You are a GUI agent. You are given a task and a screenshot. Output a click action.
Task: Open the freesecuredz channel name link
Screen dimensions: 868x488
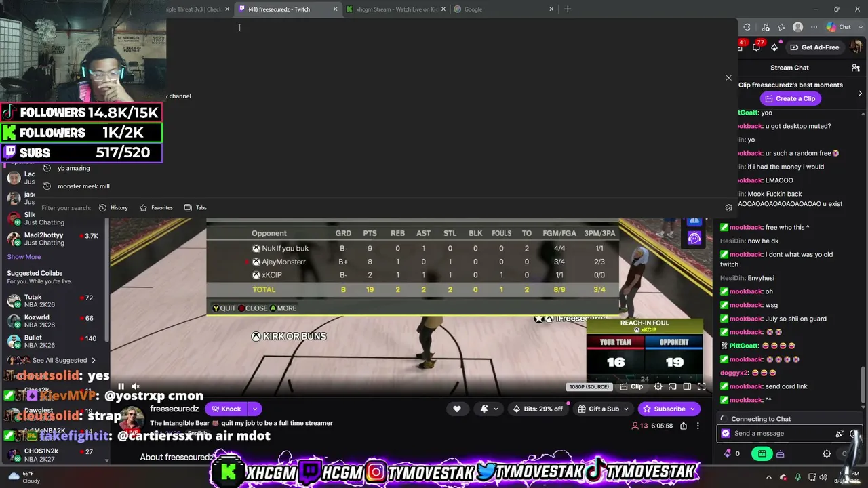pyautogui.click(x=174, y=409)
